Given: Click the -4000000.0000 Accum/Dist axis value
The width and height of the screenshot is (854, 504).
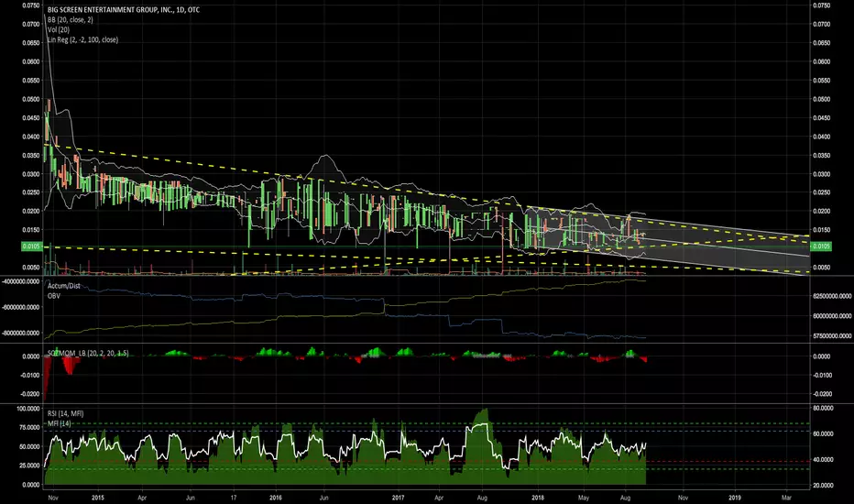Looking at the screenshot, I should [20, 281].
